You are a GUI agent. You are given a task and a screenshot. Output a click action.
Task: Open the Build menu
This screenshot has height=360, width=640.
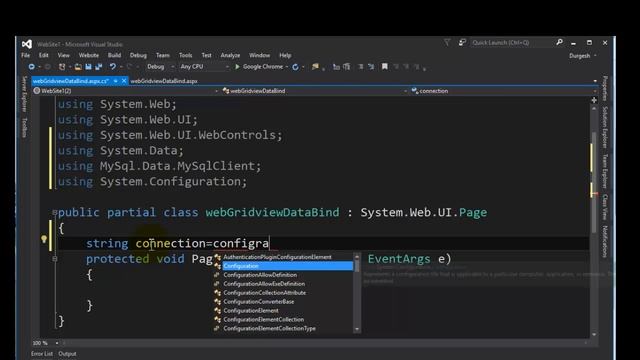(x=114, y=55)
